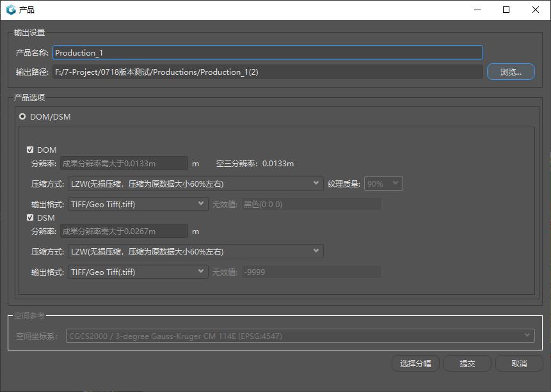Viewport: 551px width, 392px height.
Task: Open the DOM 输出格式 dropdown
Action: (138, 204)
